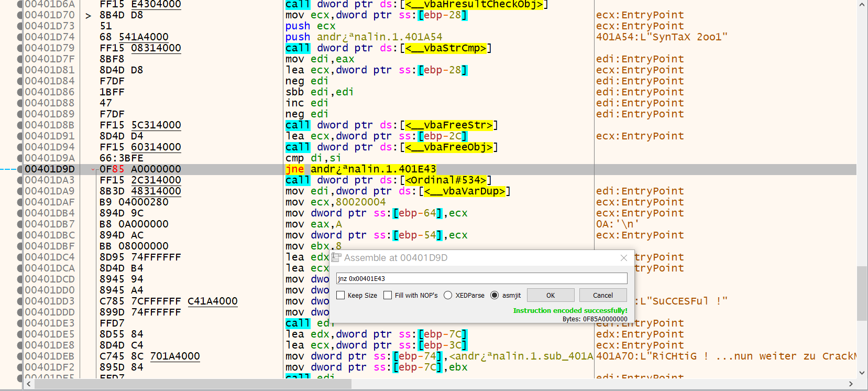Click the horizontal scrollbar right arrow

(851, 384)
